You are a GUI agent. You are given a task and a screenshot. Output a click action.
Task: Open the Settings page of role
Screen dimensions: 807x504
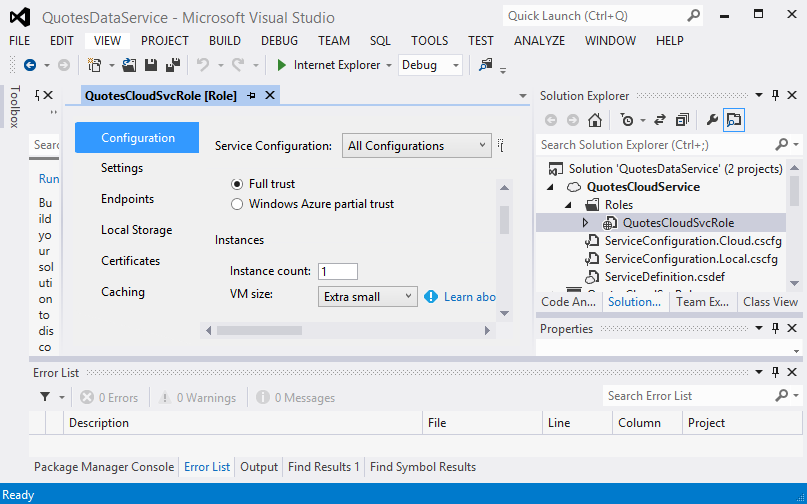click(122, 168)
